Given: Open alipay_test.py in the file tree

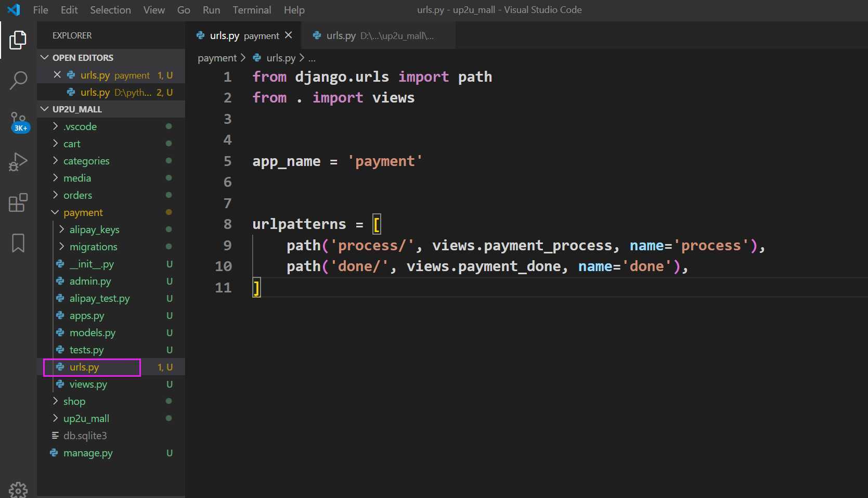Looking at the screenshot, I should [x=111, y=298].
